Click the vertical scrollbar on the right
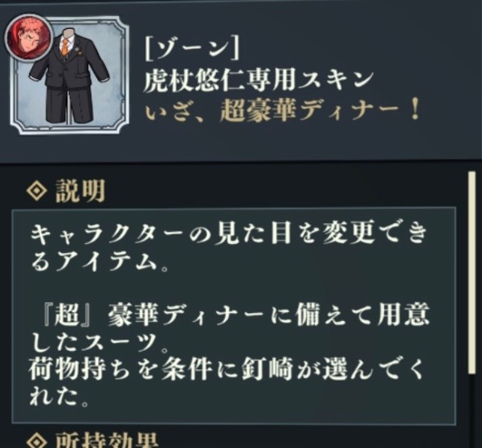Image resolution: width=482 pixels, height=448 pixels. pyautogui.click(x=472, y=273)
